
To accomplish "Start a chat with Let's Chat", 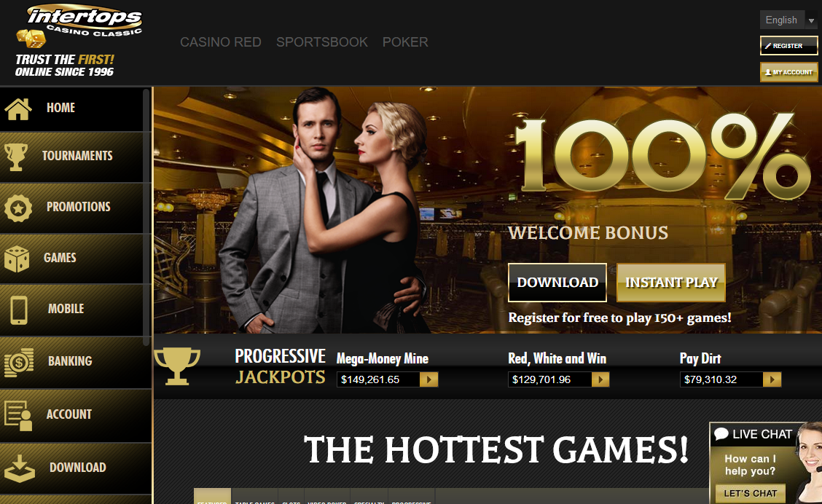I will (750, 494).
